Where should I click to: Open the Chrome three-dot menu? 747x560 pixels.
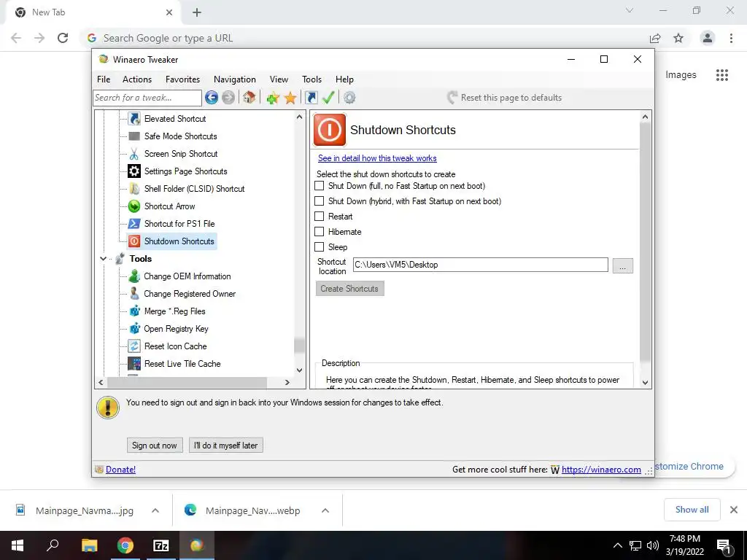(731, 38)
